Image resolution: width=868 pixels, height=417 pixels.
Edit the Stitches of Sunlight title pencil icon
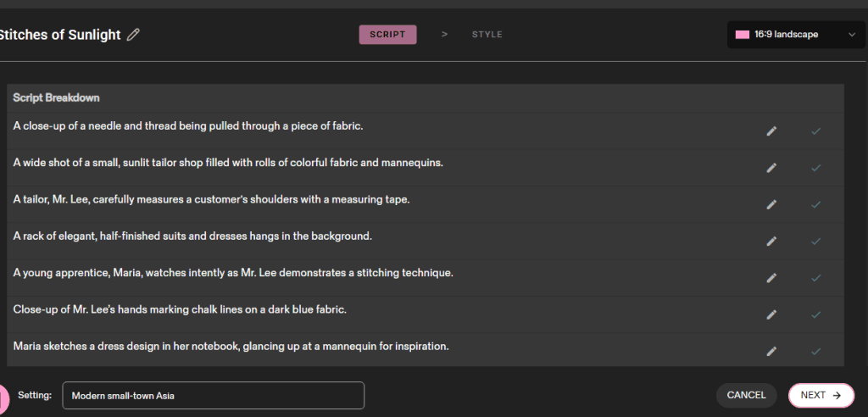tap(133, 35)
